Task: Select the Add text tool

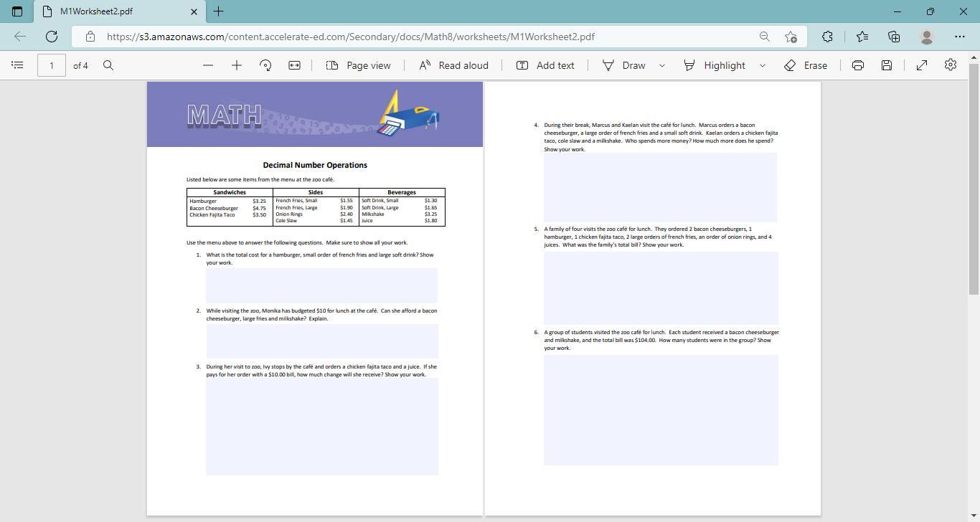Action: coord(545,65)
